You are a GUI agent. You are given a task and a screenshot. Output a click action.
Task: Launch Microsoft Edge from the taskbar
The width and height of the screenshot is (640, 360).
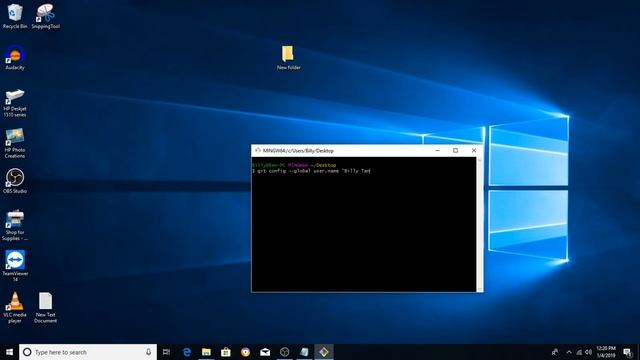[x=187, y=352]
